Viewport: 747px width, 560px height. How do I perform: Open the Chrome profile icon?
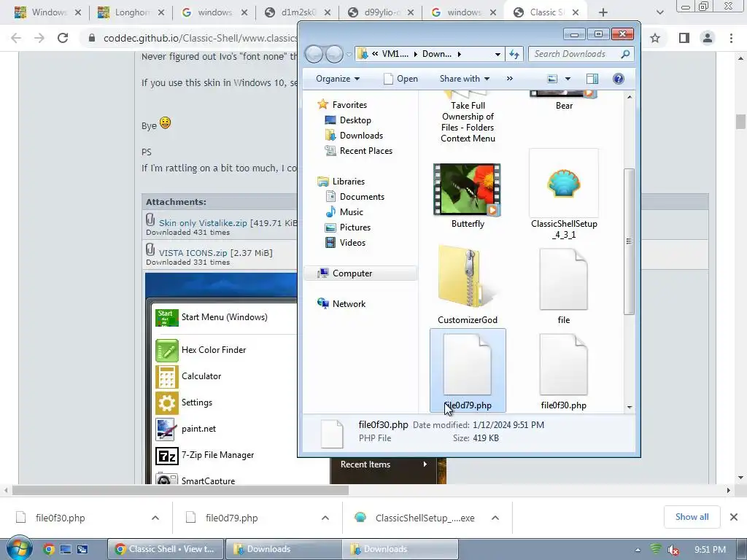coord(708,38)
